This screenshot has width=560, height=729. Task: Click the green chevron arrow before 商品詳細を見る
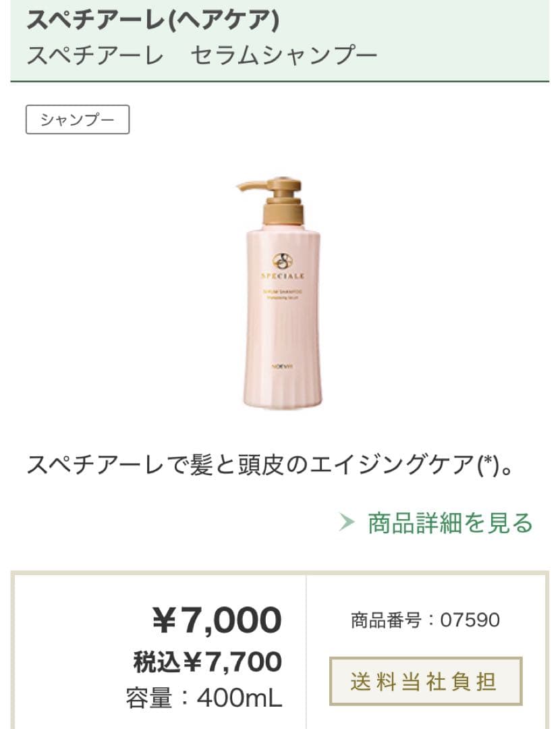point(347,522)
